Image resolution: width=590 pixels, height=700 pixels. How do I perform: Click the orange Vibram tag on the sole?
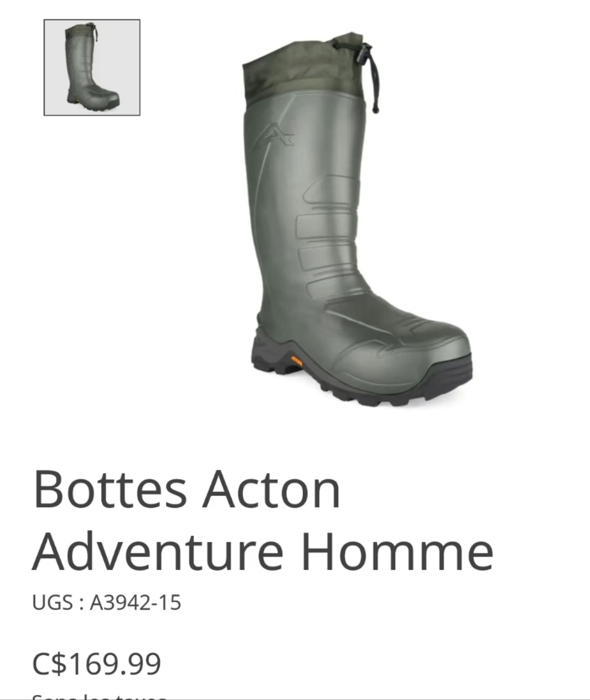[x=297, y=361]
